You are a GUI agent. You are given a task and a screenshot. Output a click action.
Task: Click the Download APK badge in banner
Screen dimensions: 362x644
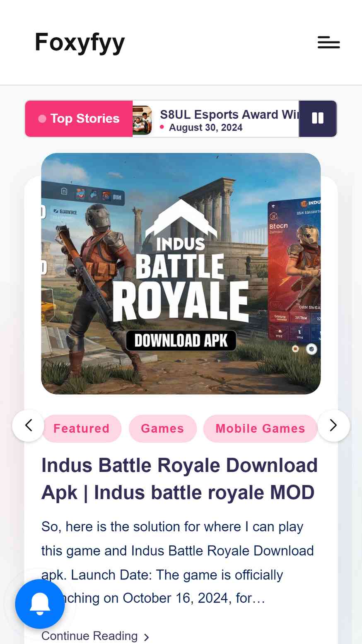pyautogui.click(x=181, y=340)
